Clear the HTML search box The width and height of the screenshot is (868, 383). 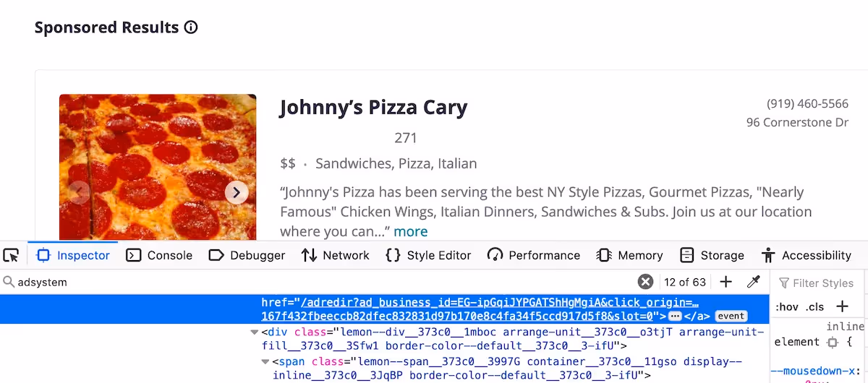645,282
